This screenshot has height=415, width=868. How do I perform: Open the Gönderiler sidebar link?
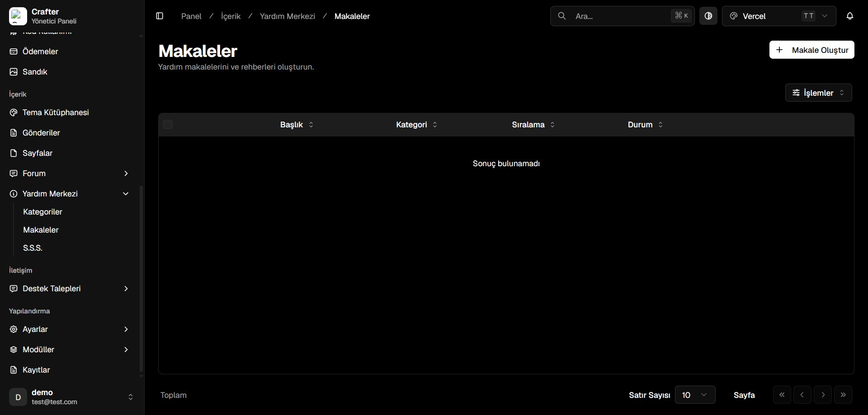70,133
